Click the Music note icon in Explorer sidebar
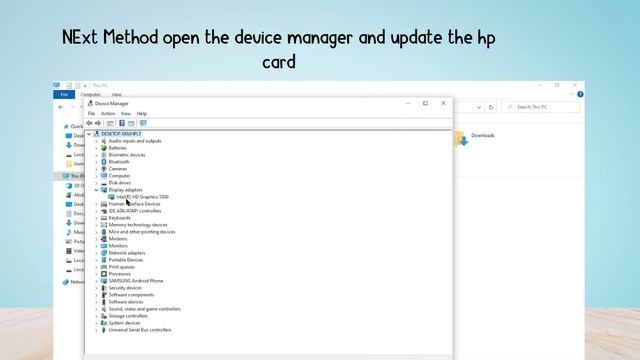 [69, 232]
